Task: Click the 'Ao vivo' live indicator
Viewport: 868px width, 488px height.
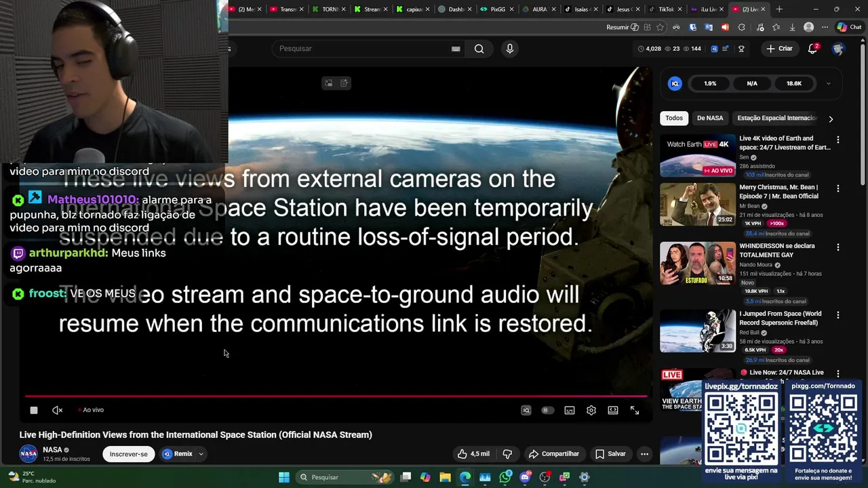Action: point(92,410)
